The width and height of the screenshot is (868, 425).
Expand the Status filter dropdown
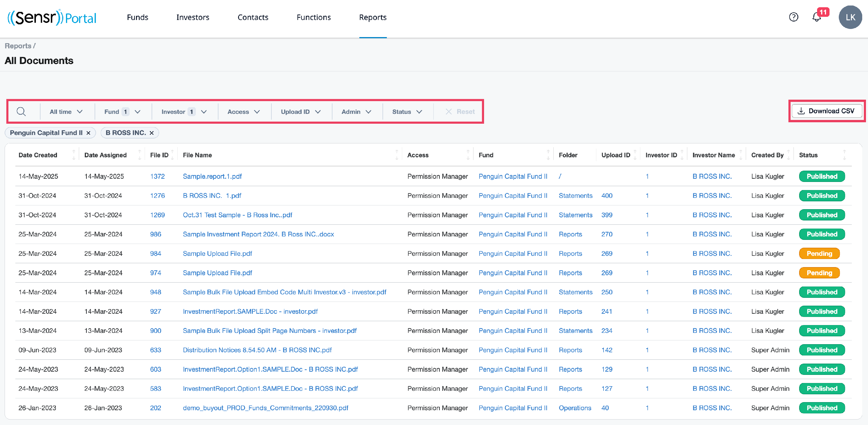(x=407, y=112)
